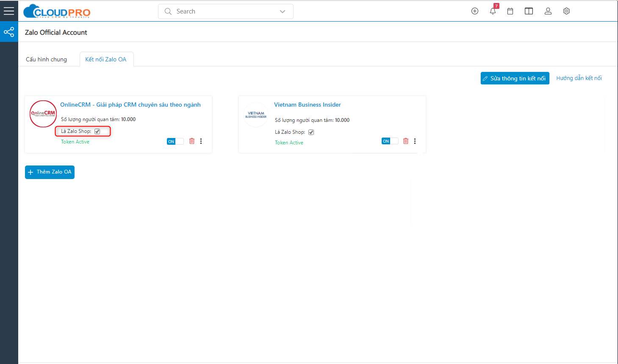Open the hamburger main menu
This screenshot has height=364, width=618.
(9, 11)
